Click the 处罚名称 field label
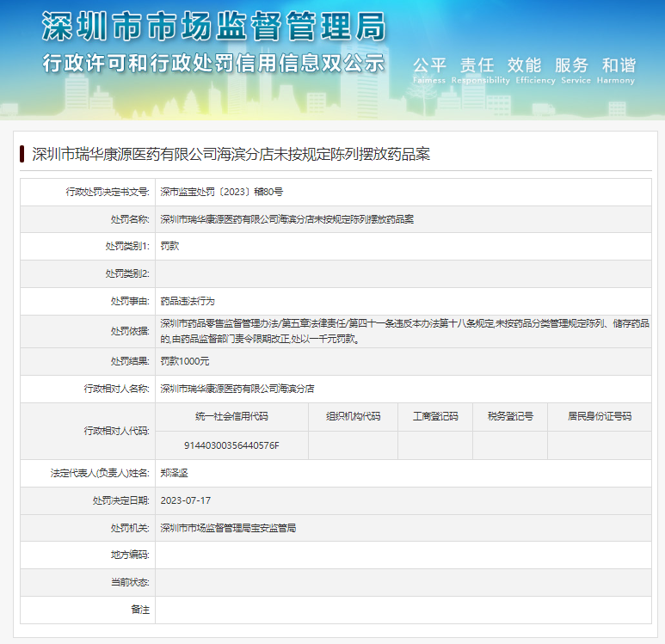Image resolution: width=665 pixels, height=644 pixels. tap(130, 219)
